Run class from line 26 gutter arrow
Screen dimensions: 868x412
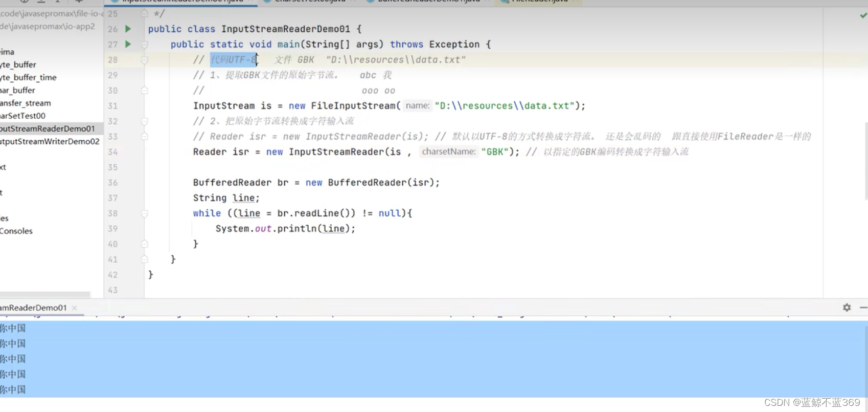(128, 29)
